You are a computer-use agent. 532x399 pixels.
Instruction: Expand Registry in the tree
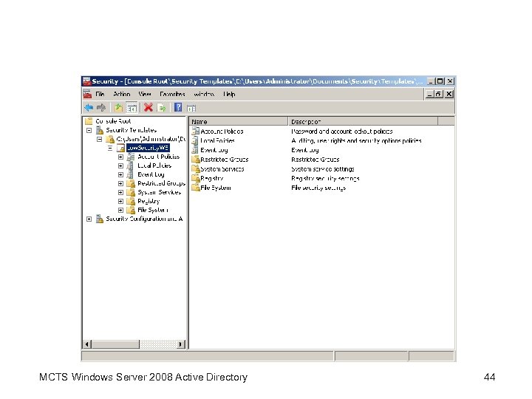(x=120, y=201)
